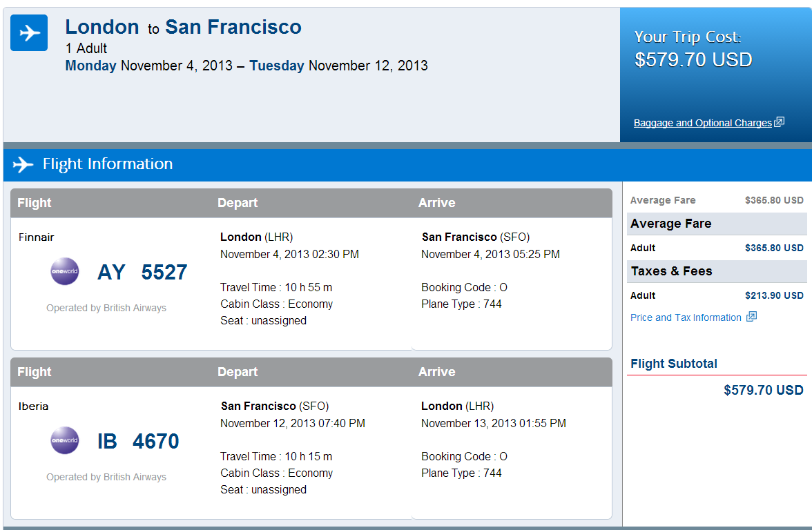Screen dimensions: 812x530
Task: Open Baggage and Optional Charges link
Action: tap(702, 123)
